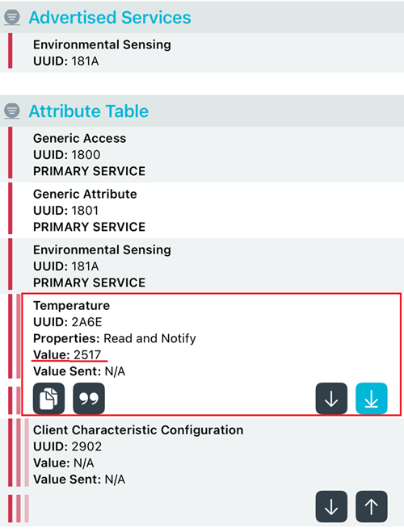The image size is (404, 532).
Task: Expand Environmental Sensing primary service in the Attribute Table
Action: (x=202, y=266)
